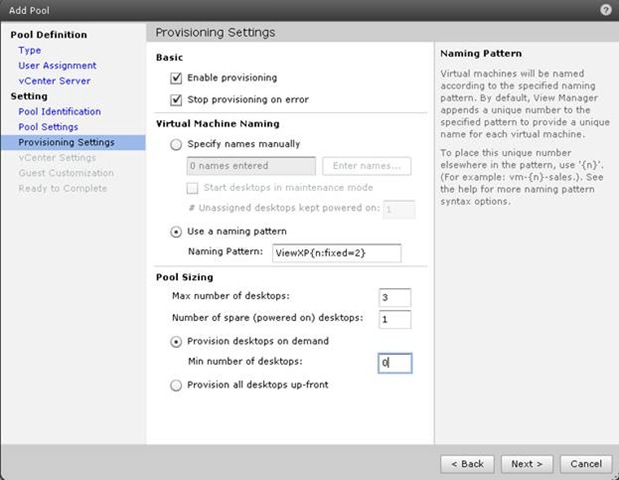Image resolution: width=619 pixels, height=480 pixels.
Task: Click the Enter names... button
Action: [367, 166]
